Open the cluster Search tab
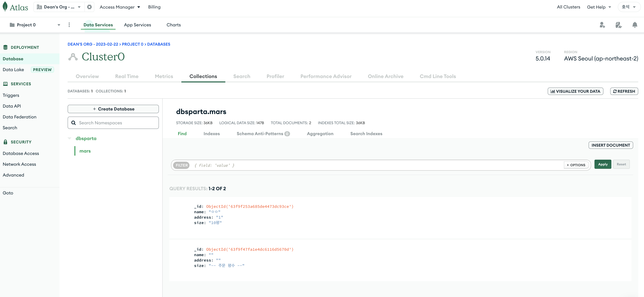 tap(242, 76)
